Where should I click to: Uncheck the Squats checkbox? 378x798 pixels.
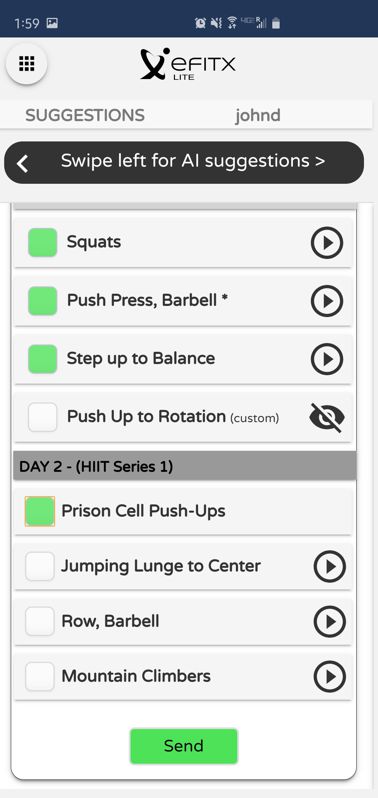point(42,242)
